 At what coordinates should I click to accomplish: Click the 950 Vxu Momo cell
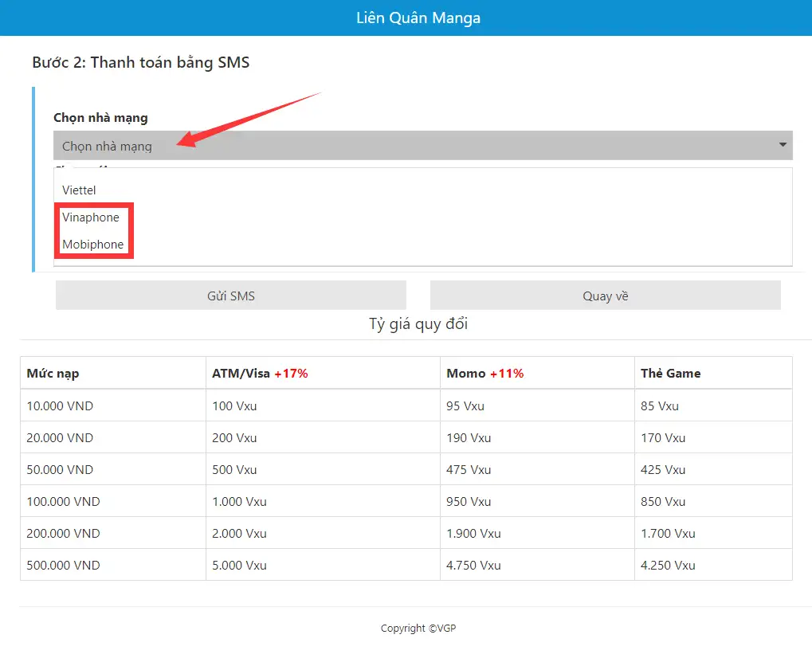[538, 501]
